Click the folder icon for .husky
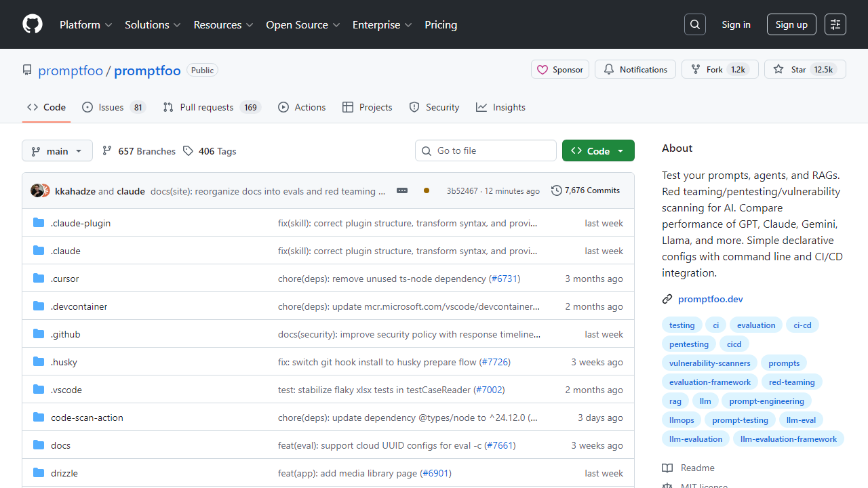 click(39, 362)
